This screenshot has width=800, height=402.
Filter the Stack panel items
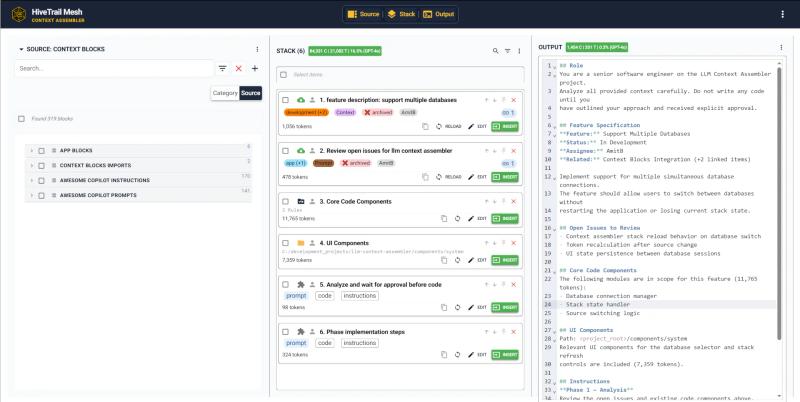(508, 51)
